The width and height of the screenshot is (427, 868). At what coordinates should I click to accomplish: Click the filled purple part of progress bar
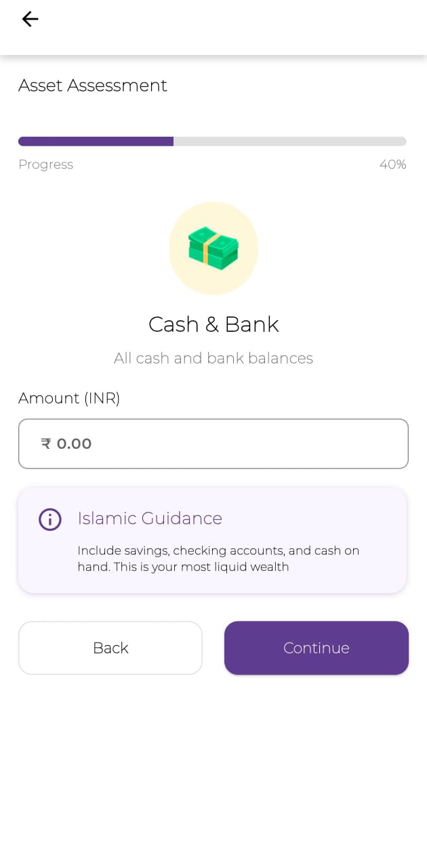pyautogui.click(x=96, y=142)
